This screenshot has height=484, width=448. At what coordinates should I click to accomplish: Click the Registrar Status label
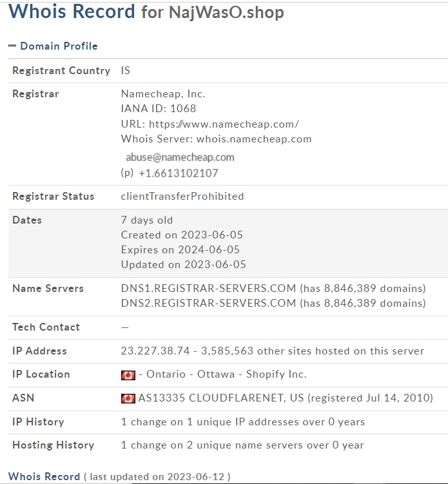tap(53, 197)
